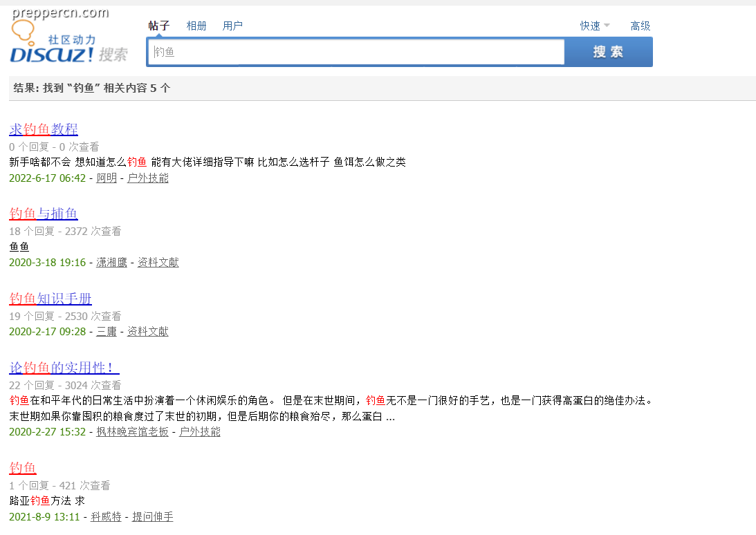Open the post 钓鱼与捕鱼
This screenshot has height=535, width=756.
(44, 214)
